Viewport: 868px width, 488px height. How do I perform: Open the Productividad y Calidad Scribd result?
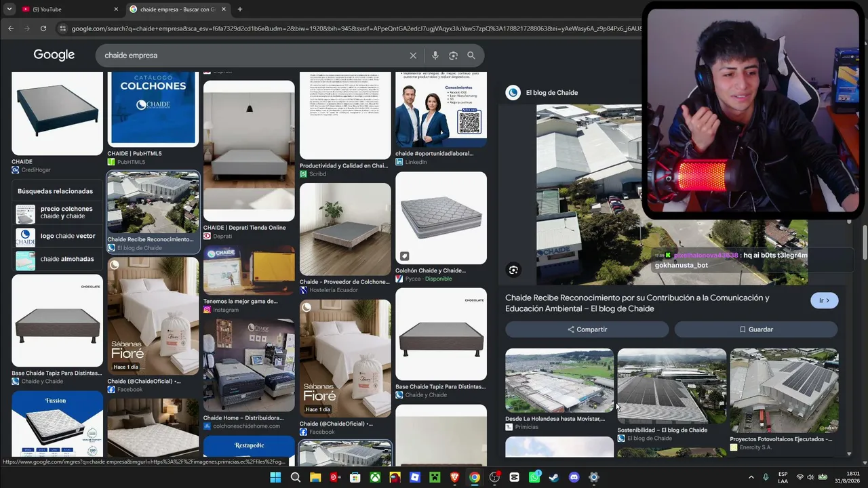tap(345, 115)
